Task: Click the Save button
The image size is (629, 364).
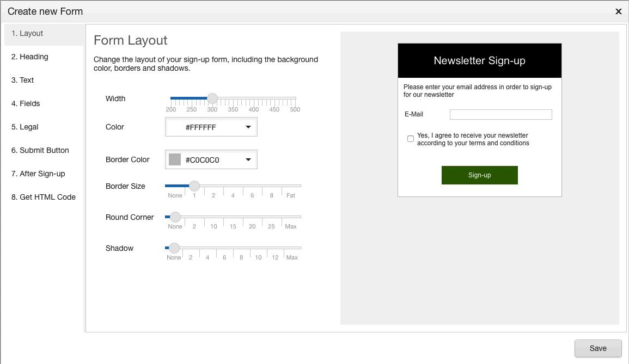Action: (x=598, y=348)
